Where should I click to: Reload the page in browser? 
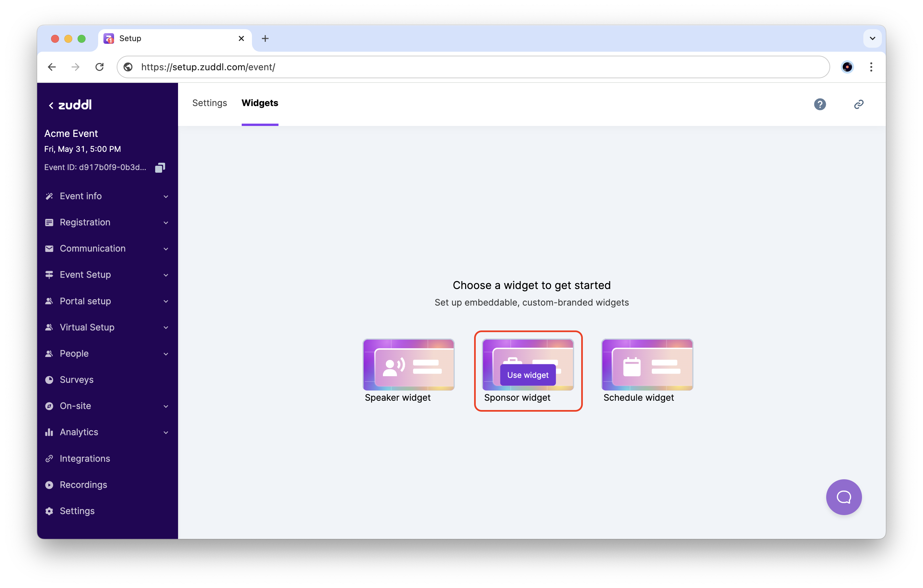pyautogui.click(x=100, y=67)
